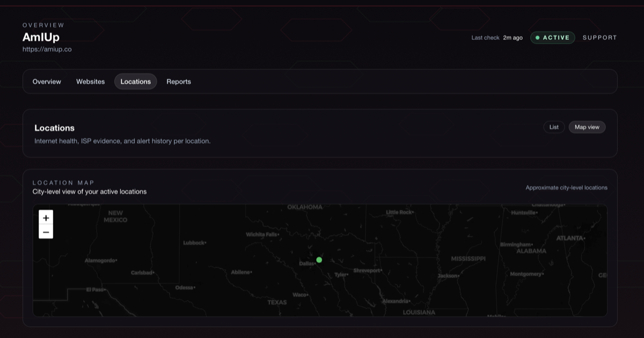Click the TEXAS label on the map

pyautogui.click(x=276, y=302)
